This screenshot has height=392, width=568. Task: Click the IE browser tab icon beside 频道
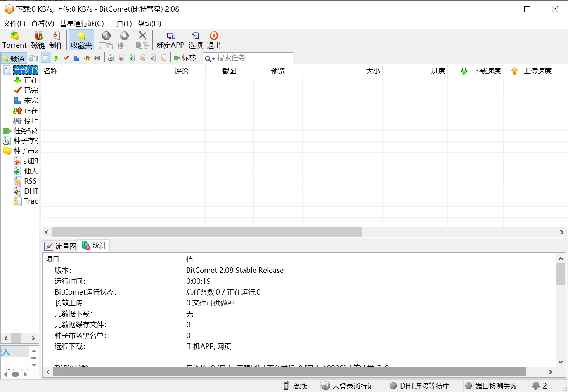pos(31,58)
